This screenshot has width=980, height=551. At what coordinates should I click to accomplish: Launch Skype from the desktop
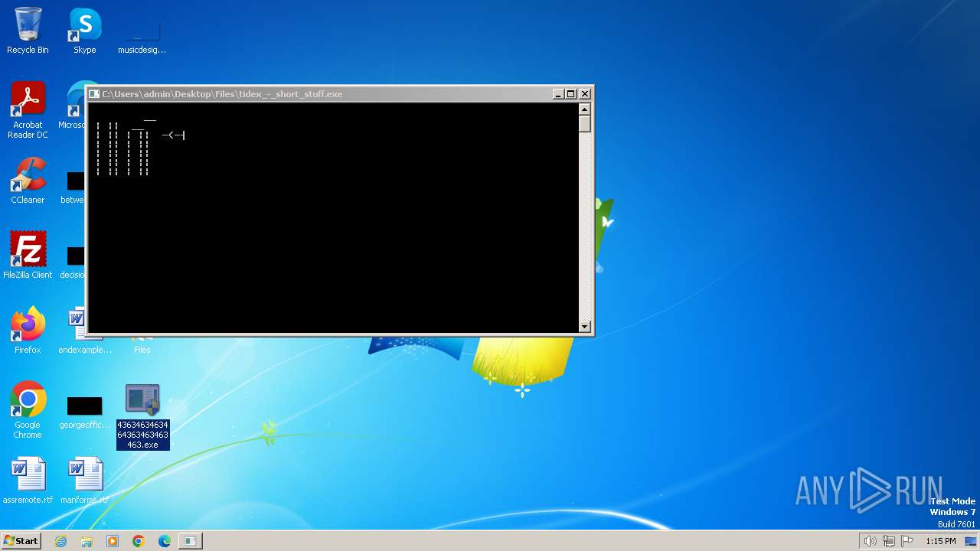(84, 31)
